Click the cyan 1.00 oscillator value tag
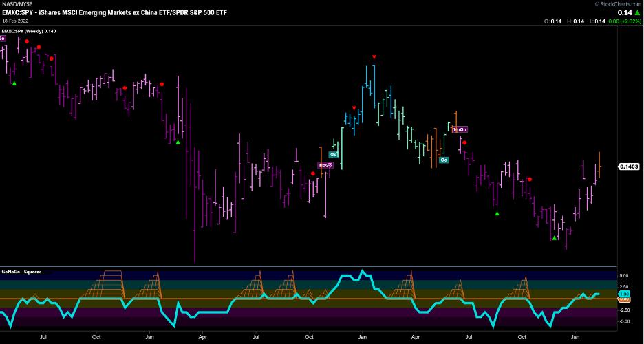The height and width of the screenshot is (344, 644). [624, 294]
